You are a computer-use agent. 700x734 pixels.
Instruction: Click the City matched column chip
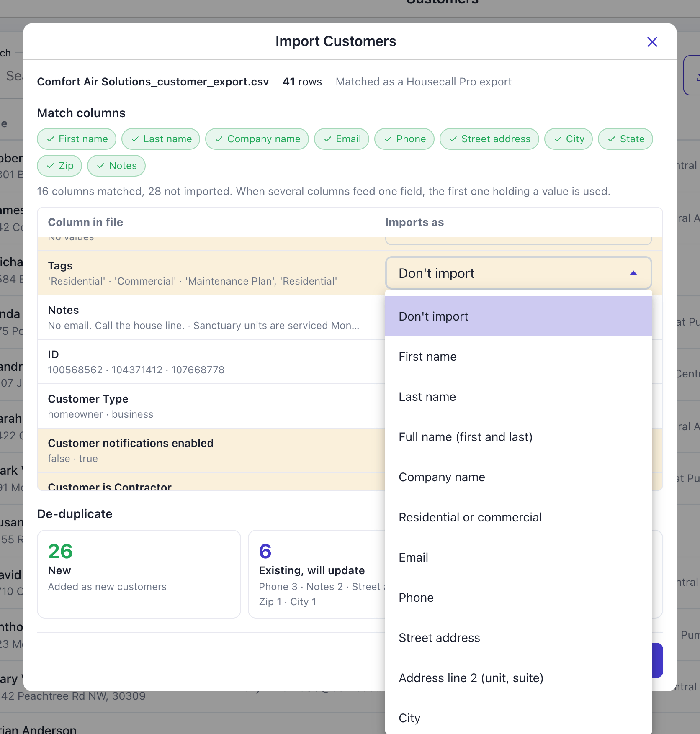[x=569, y=139]
